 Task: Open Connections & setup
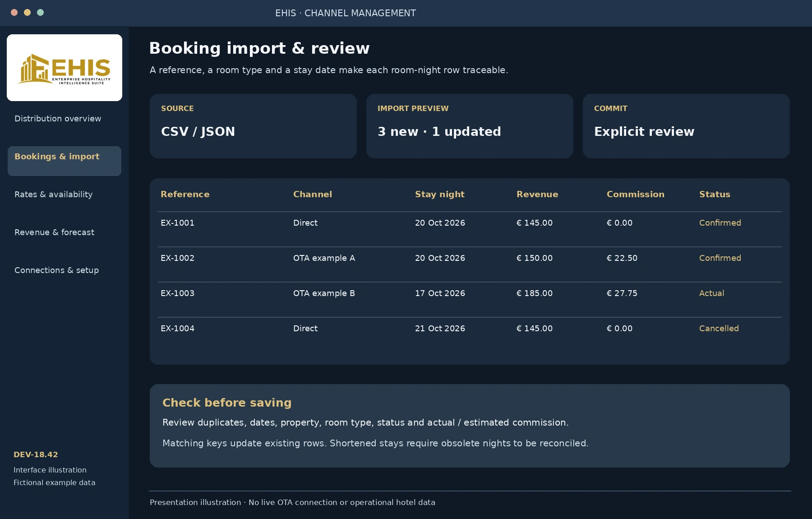[56, 270]
